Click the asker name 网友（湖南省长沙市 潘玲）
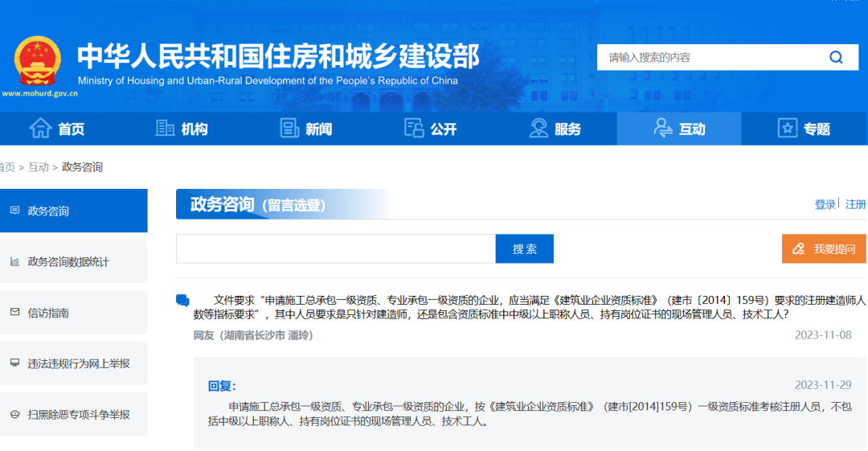This screenshot has width=868, height=451. (253, 335)
